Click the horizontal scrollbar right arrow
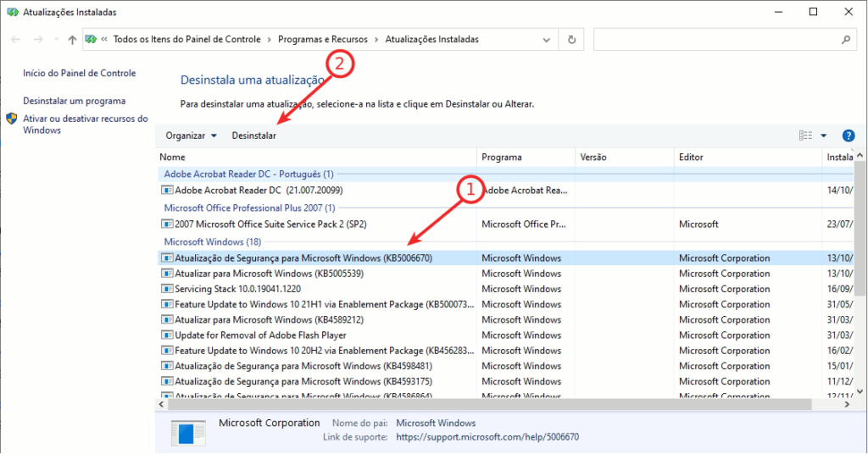 coord(847,405)
